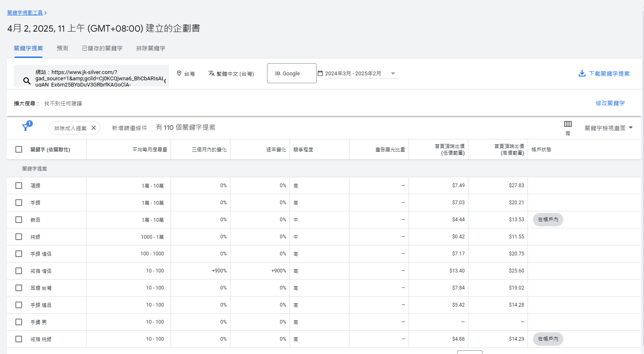Switch to the 預測 tab
This screenshot has height=354, width=644.
coord(62,48)
